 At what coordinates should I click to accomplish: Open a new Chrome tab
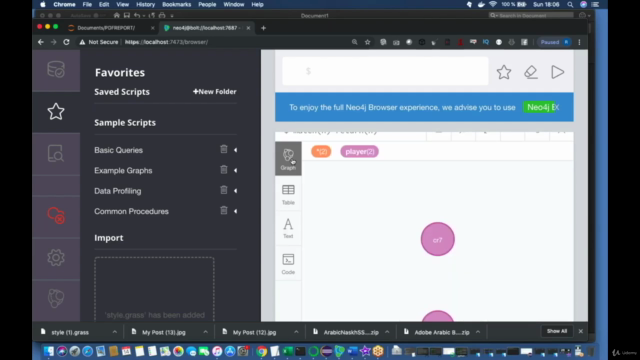point(263,28)
